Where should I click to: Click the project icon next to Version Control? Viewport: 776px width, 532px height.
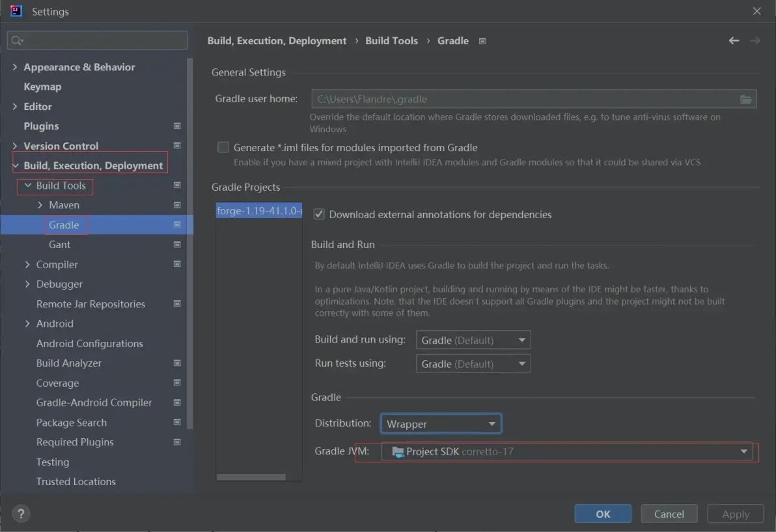177,146
